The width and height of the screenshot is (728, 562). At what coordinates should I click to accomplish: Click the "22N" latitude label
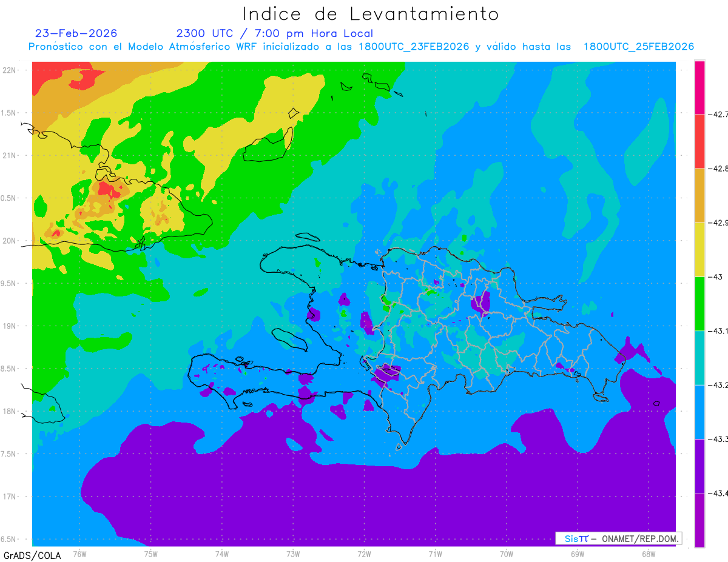[x=9, y=70]
